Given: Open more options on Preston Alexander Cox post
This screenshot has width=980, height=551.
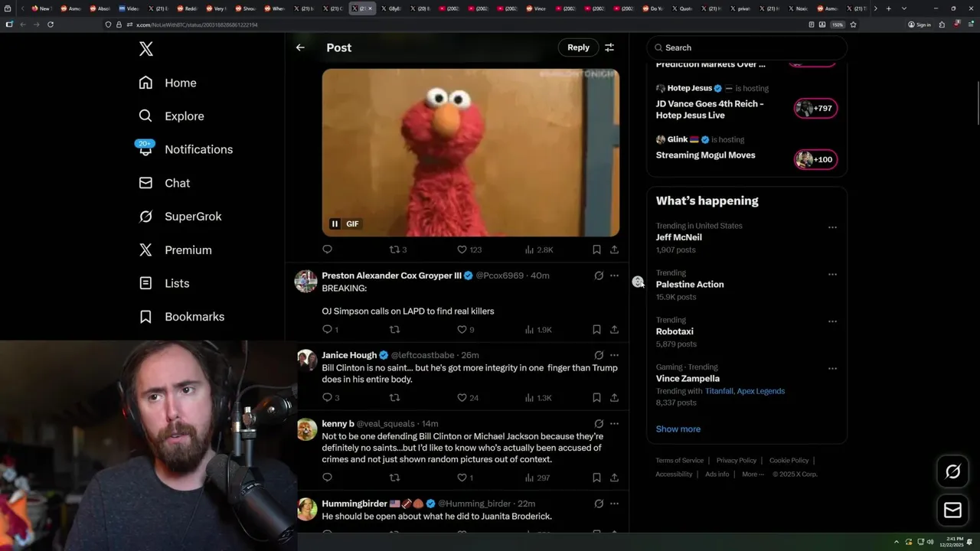Looking at the screenshot, I should coord(614,275).
